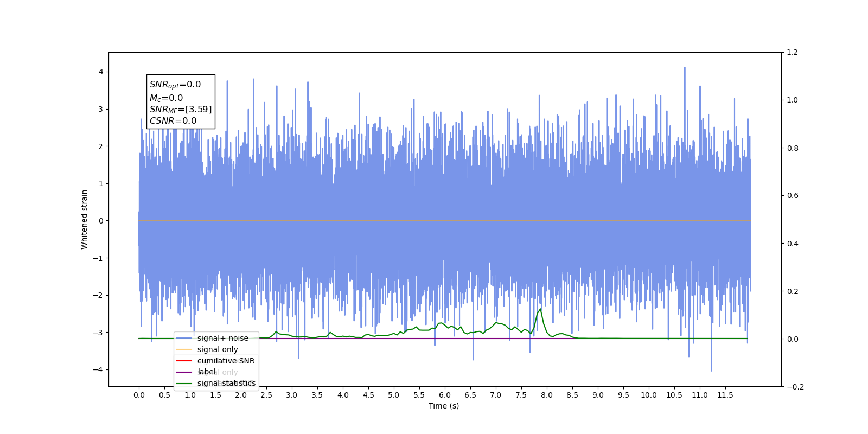
Task: Click the x-axis tick label 10.0
Action: point(649,395)
